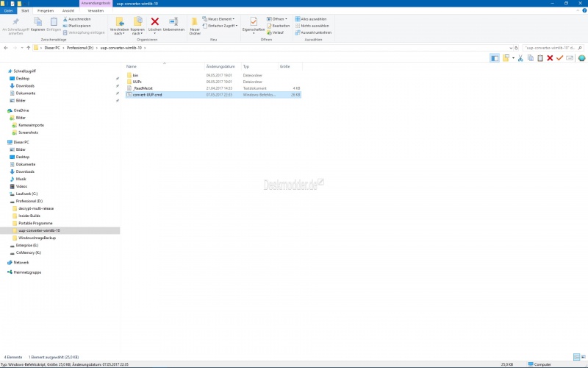Click Professional (D:) in the breadcrumb path
The width and height of the screenshot is (588, 368).
[x=80, y=48]
